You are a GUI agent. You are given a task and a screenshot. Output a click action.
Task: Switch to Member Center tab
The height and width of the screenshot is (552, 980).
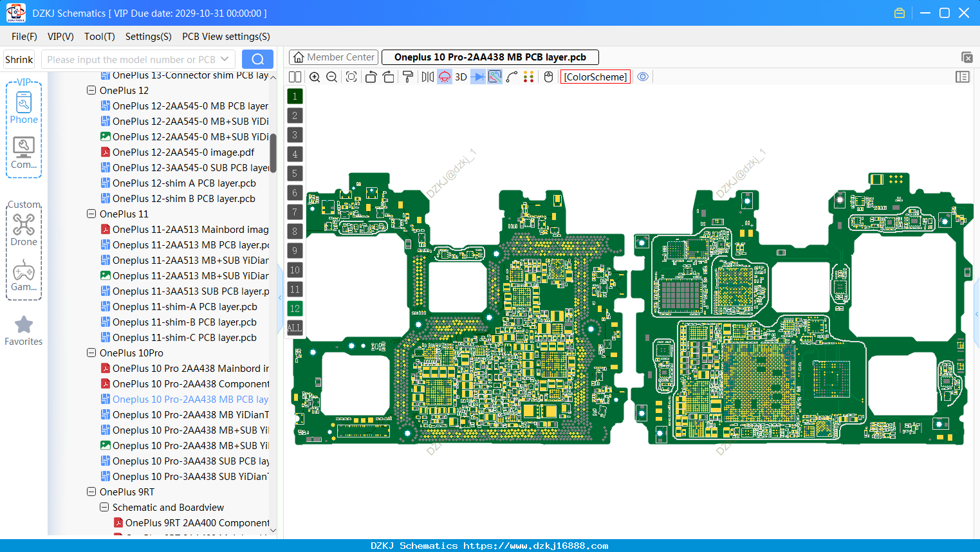tap(333, 57)
